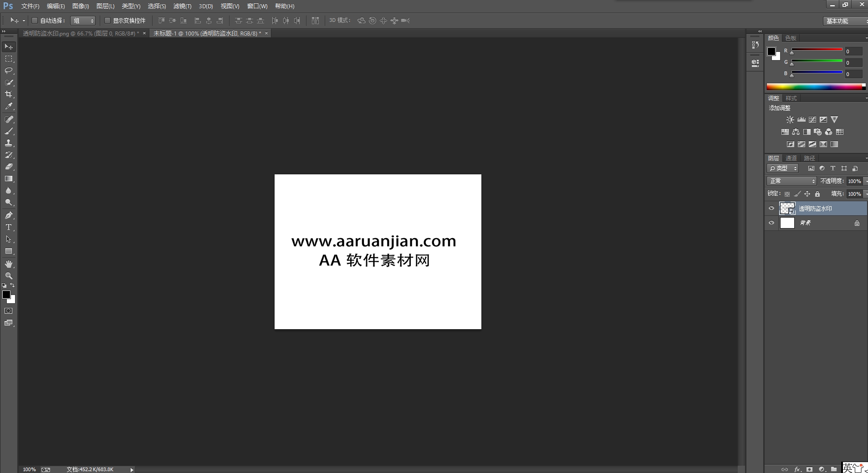Activate the Eraser tool
The image size is (868, 473).
9,167
